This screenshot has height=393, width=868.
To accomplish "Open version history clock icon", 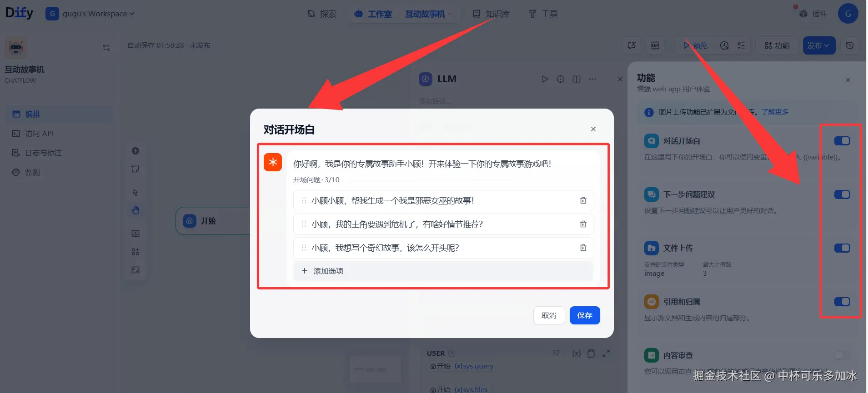I will point(849,45).
